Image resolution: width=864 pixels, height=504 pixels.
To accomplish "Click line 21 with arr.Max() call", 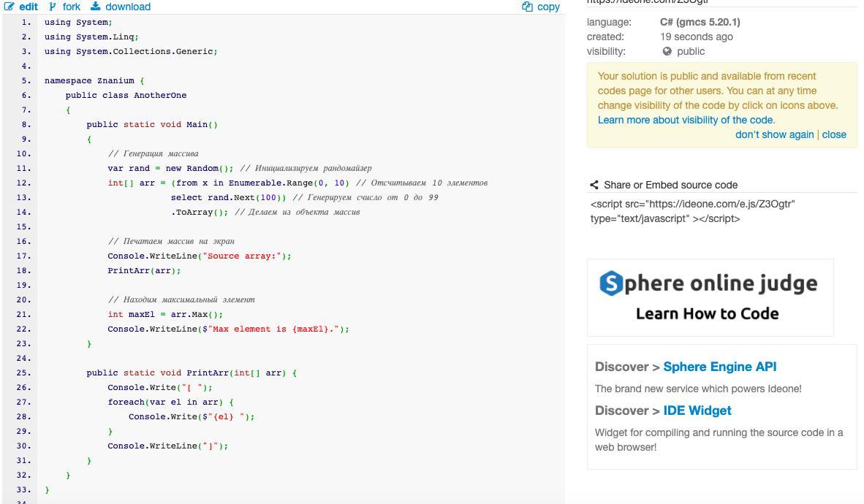I will (x=165, y=314).
